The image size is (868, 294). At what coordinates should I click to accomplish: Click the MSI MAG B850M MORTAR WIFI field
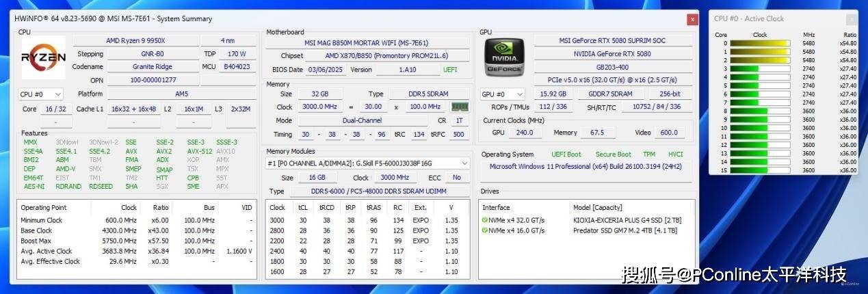(x=368, y=43)
